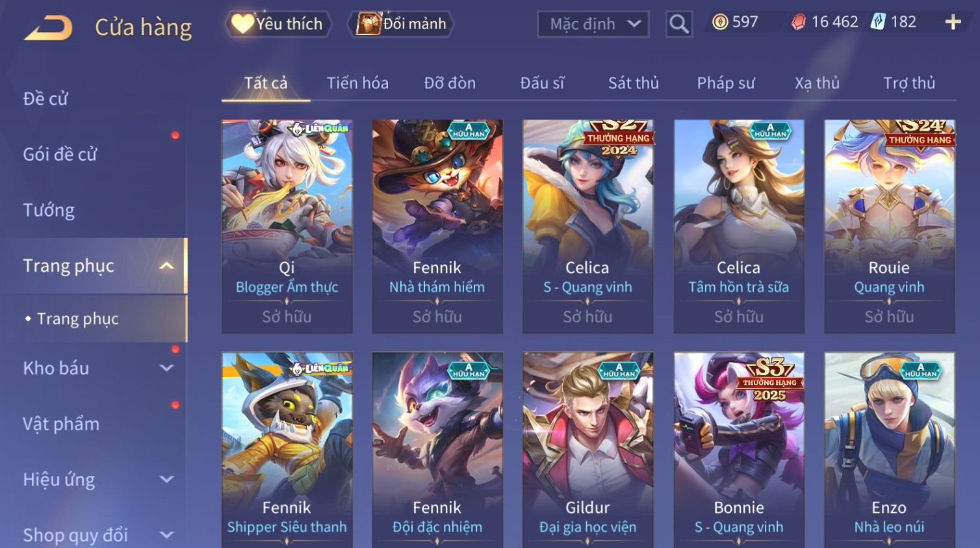Select the Pháp sư tab

725,83
